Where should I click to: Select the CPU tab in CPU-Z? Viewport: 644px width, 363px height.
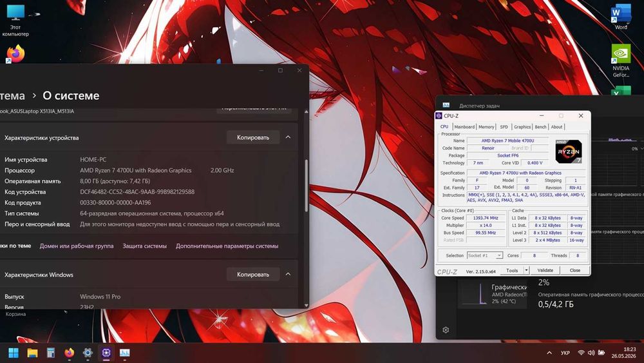[x=444, y=126]
